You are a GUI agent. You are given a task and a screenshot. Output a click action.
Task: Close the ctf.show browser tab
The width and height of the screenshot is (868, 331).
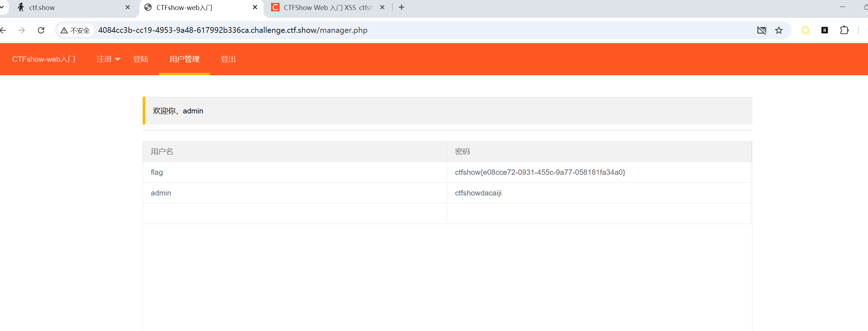(128, 7)
